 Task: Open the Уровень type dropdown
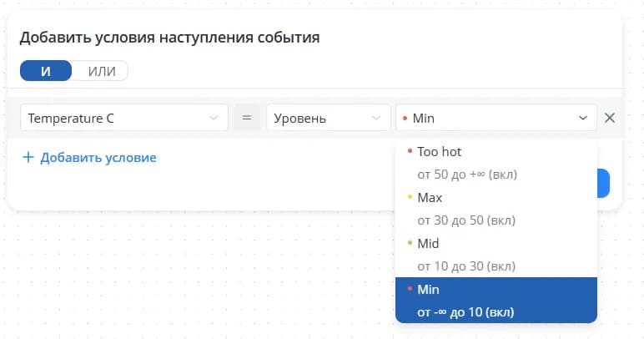pos(328,118)
